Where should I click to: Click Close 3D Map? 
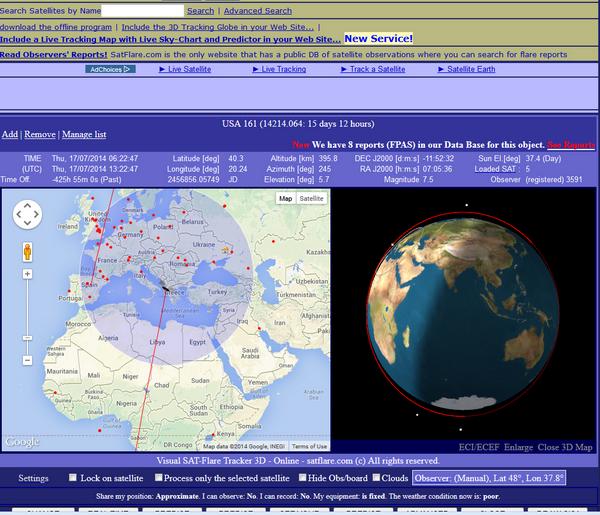[x=565, y=447]
